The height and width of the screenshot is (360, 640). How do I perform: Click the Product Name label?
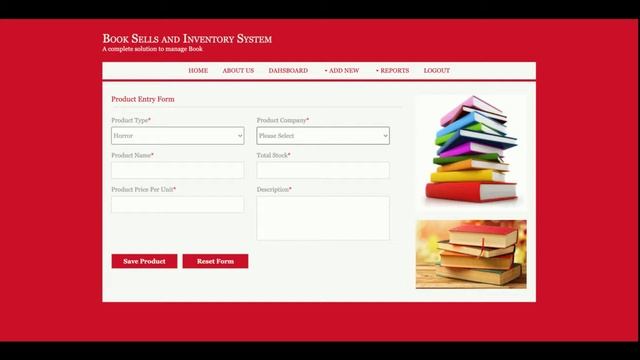coord(132,155)
